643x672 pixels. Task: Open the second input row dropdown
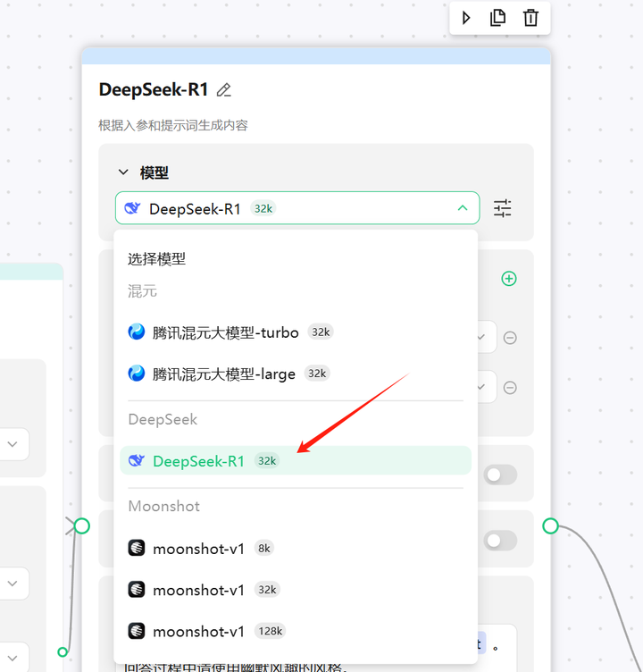click(x=487, y=387)
